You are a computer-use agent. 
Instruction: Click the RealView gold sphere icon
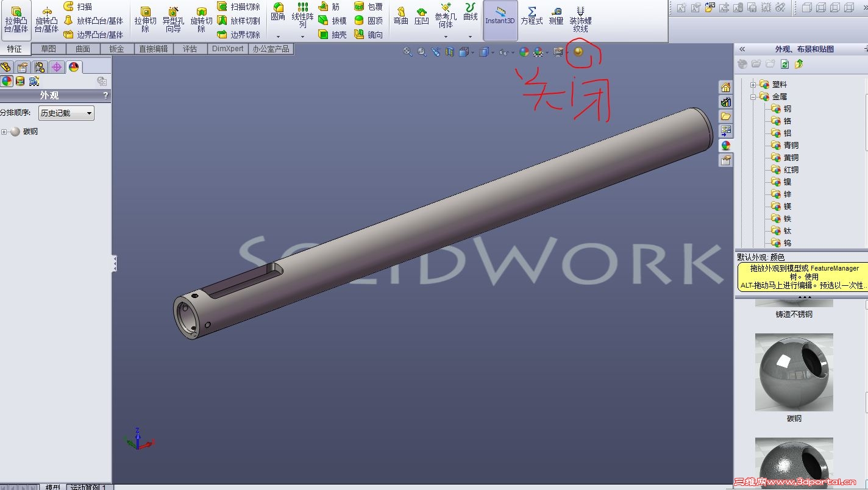tap(578, 52)
